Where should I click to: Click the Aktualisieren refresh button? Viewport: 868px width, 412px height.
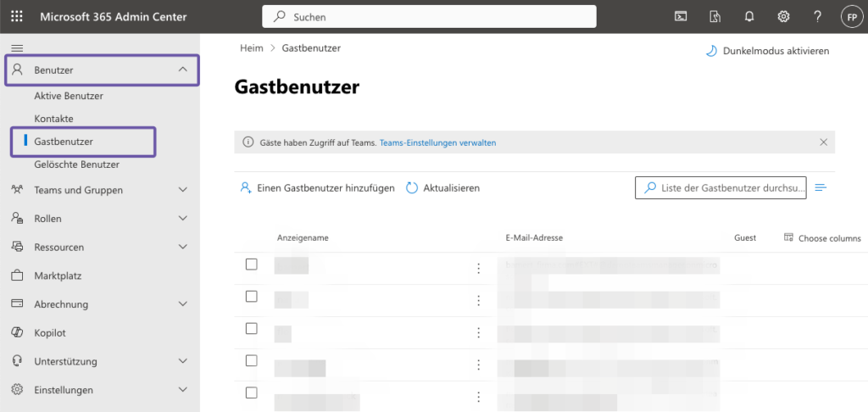pos(442,187)
